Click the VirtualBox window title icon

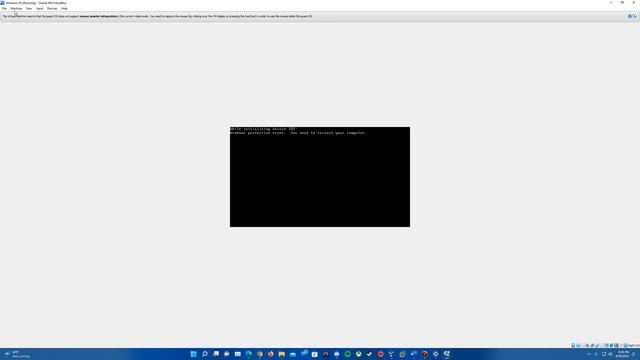[x=2, y=2]
